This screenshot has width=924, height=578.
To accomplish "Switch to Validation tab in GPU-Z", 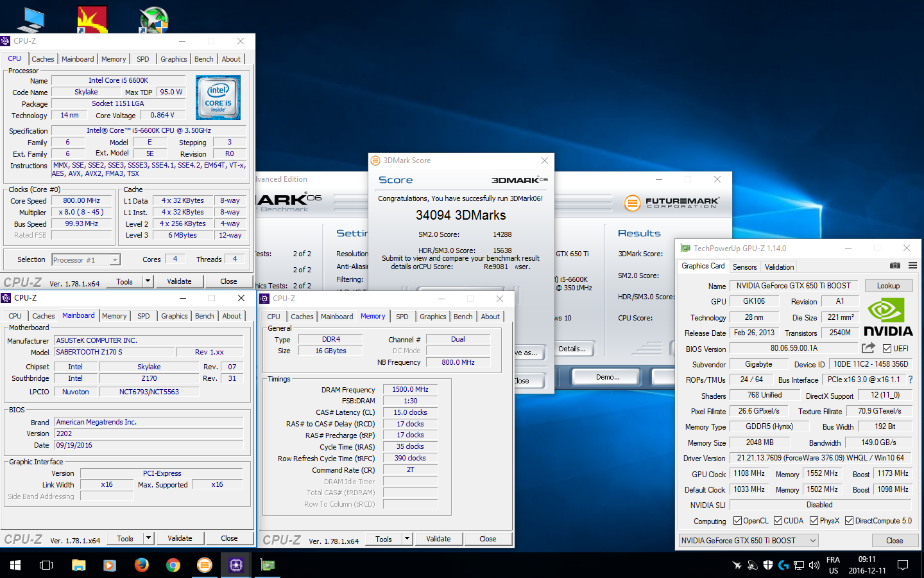I will pyautogui.click(x=780, y=267).
